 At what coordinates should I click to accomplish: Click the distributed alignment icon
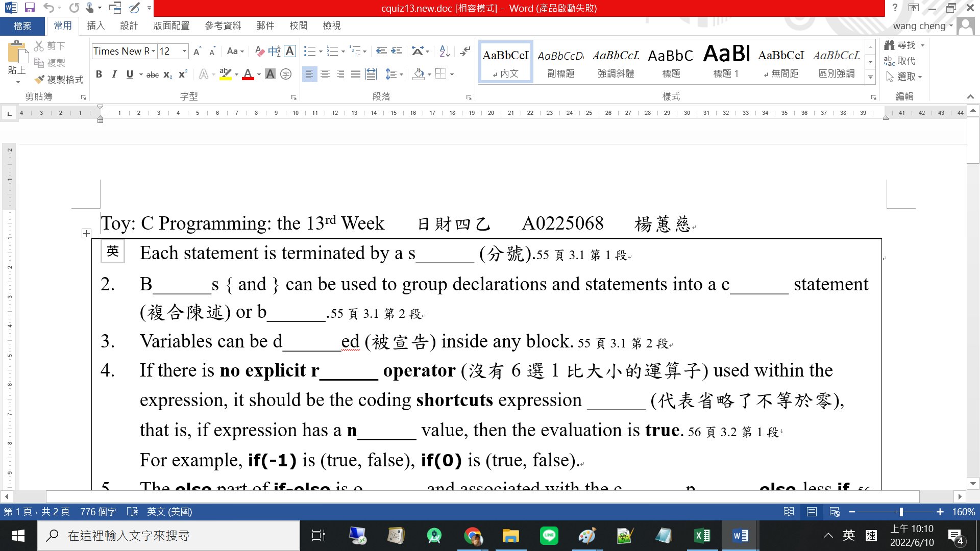tap(371, 74)
